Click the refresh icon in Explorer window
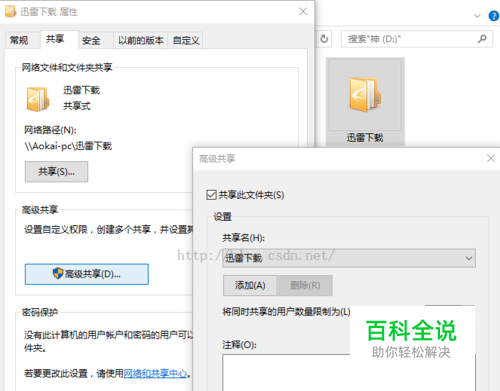The height and width of the screenshot is (391, 500). 324,39
